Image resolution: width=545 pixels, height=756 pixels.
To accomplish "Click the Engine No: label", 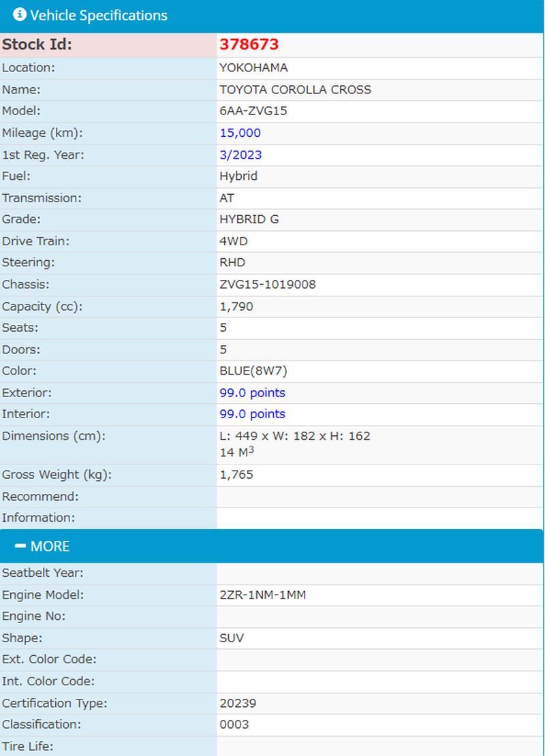I will pyautogui.click(x=33, y=616).
